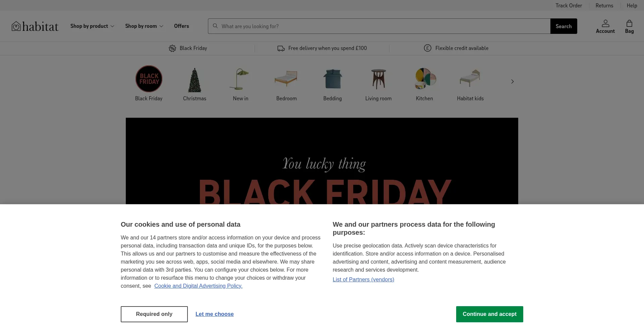Click the Black Friday circular category icon
Screen dimensions: 644x333
(149, 79)
